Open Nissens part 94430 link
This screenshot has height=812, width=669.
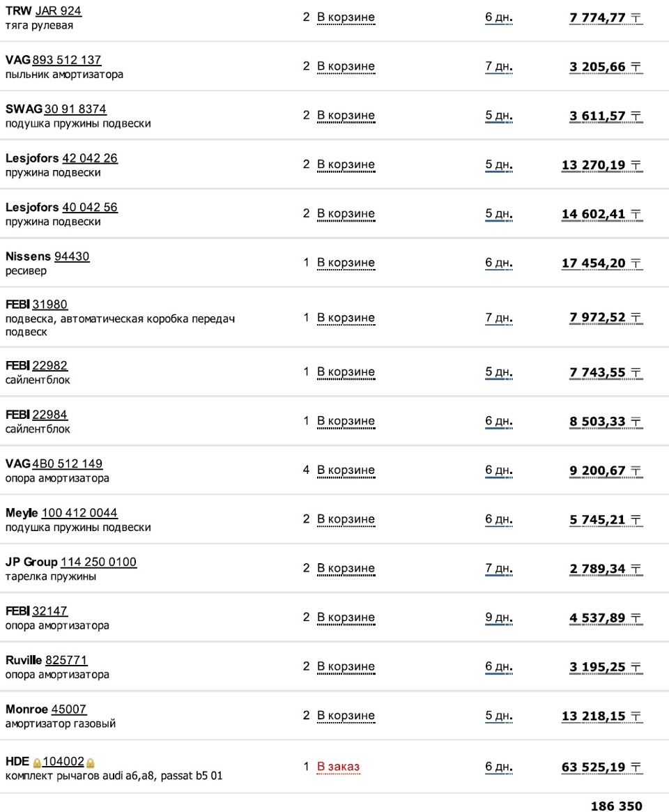(72, 256)
